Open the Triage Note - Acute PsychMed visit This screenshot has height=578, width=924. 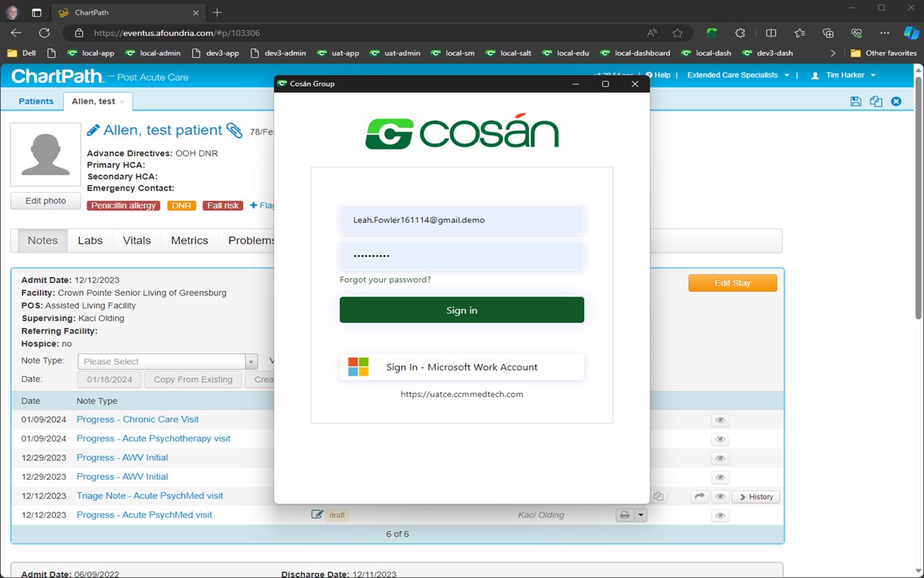(150, 496)
